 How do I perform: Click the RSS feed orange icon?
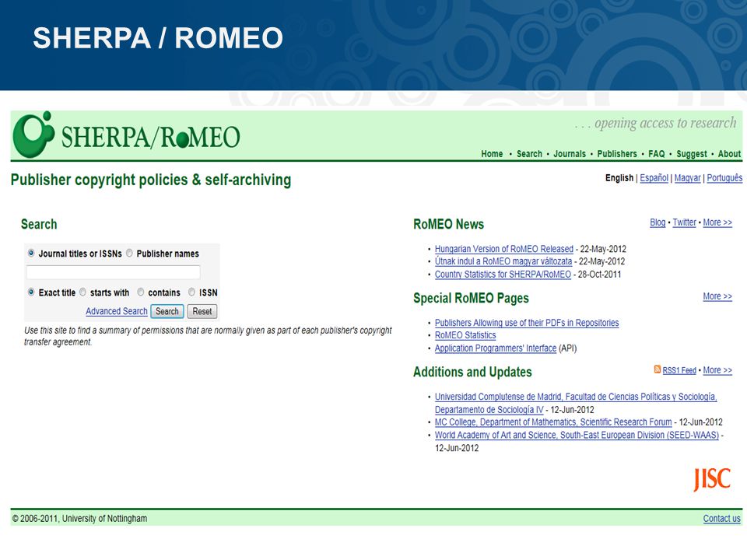658,369
